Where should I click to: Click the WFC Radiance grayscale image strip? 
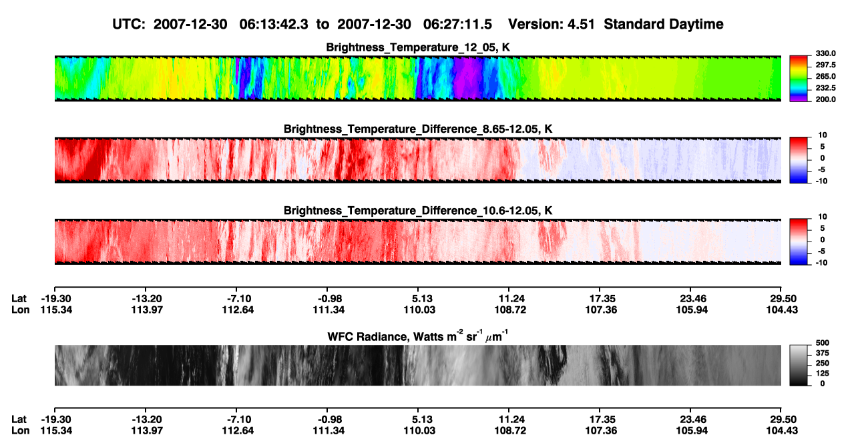point(418,365)
